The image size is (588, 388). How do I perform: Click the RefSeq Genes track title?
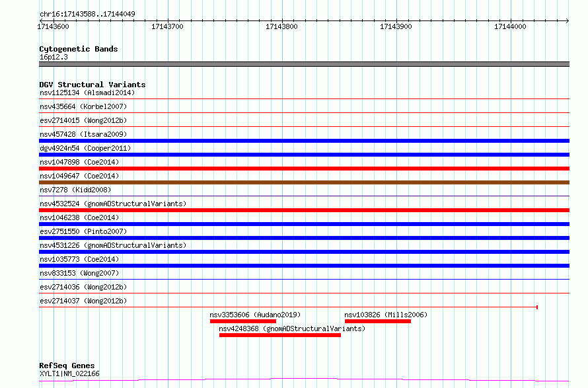tap(67, 366)
